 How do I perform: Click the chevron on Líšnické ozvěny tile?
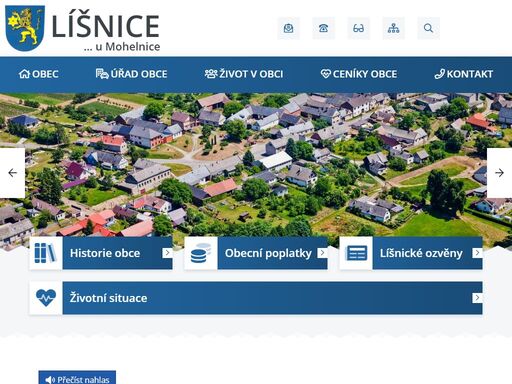click(477, 253)
